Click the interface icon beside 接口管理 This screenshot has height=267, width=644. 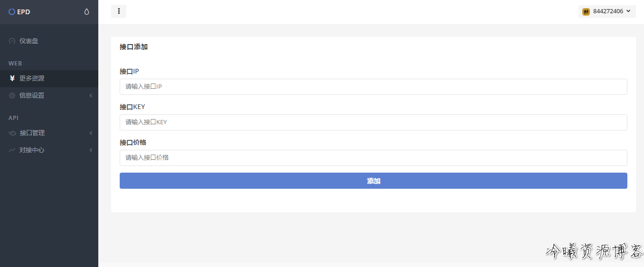click(x=12, y=133)
